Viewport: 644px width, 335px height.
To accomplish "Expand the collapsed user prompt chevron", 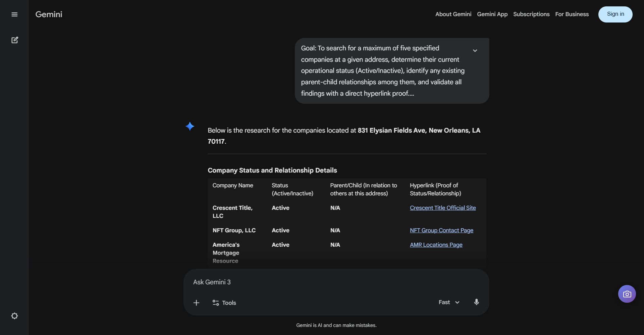I will pyautogui.click(x=475, y=51).
